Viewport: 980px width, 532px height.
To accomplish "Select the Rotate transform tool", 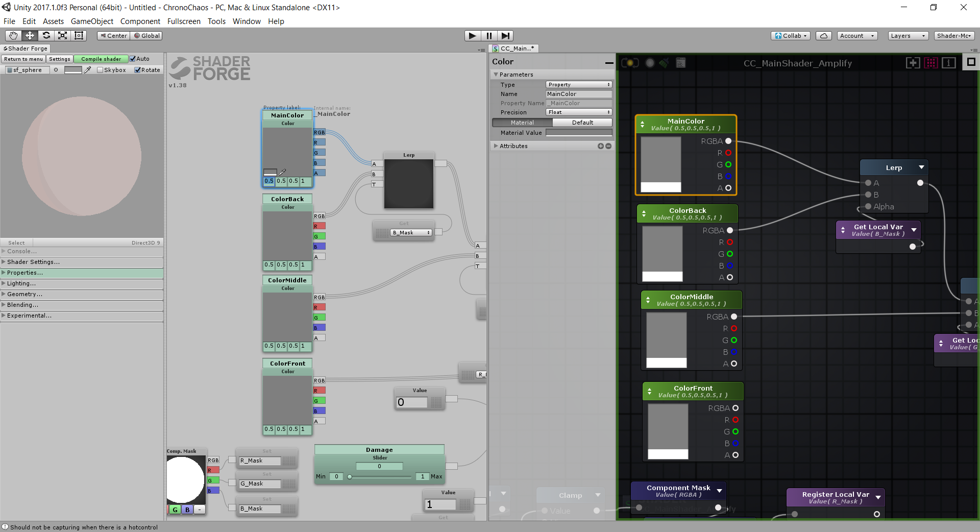I will [46, 35].
